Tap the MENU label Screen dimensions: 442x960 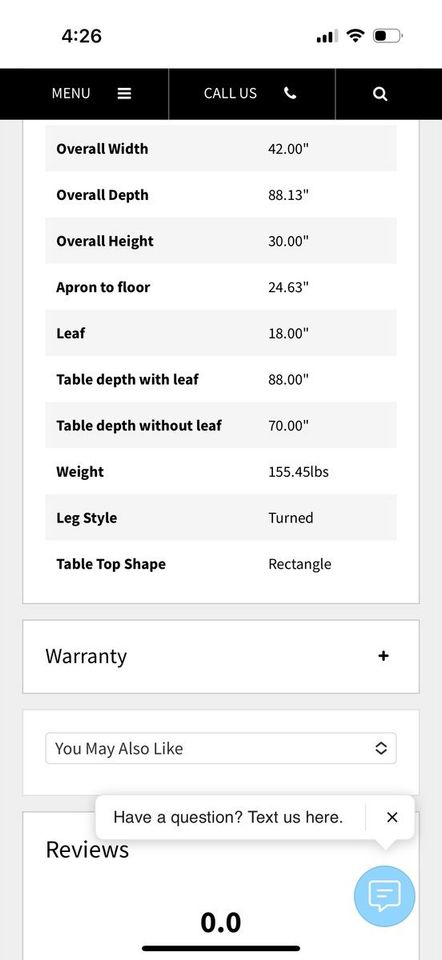point(71,94)
